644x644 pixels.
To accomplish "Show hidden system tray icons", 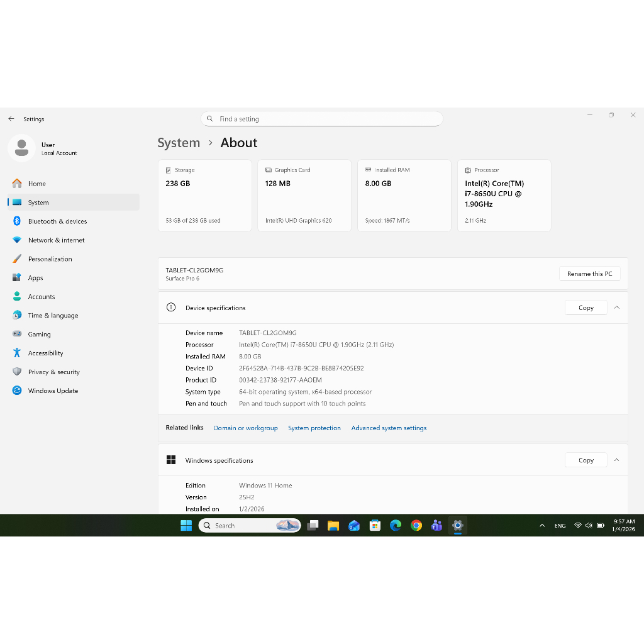I will (542, 526).
